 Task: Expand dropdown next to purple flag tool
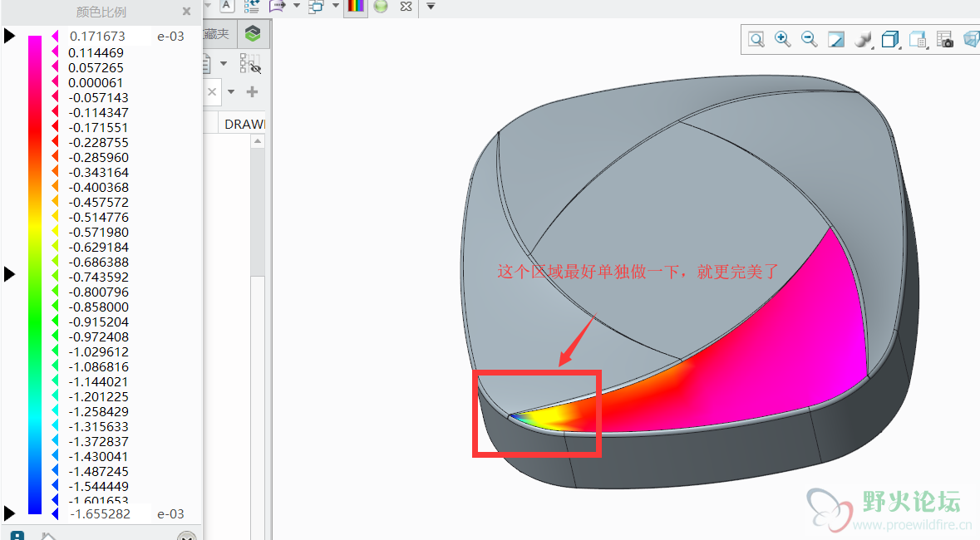coord(297,6)
